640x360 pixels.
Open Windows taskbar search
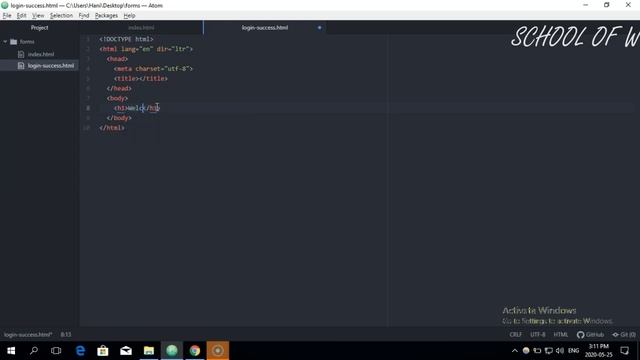click(34, 351)
